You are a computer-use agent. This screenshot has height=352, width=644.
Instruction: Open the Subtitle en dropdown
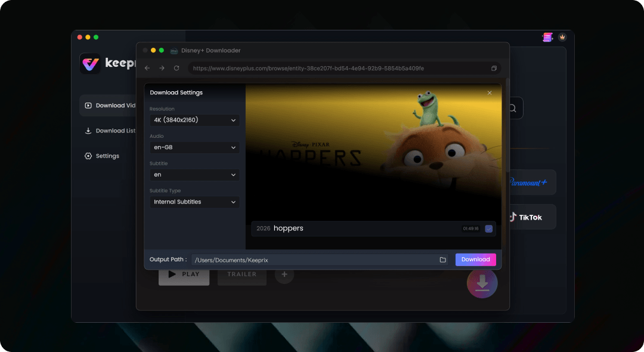click(x=194, y=175)
